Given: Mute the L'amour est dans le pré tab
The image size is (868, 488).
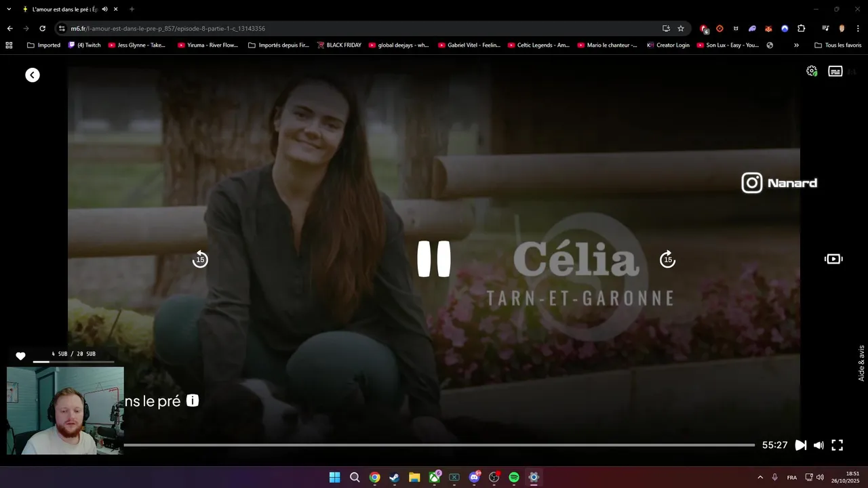Looking at the screenshot, I should pyautogui.click(x=104, y=9).
